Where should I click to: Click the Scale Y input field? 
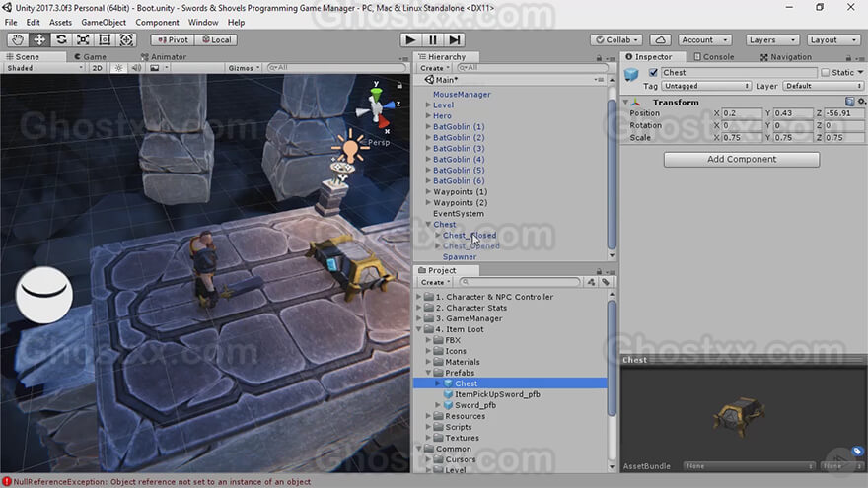click(793, 137)
